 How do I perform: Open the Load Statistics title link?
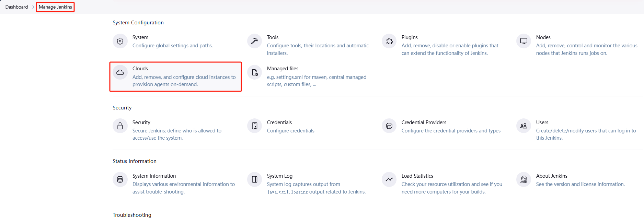pyautogui.click(x=417, y=176)
